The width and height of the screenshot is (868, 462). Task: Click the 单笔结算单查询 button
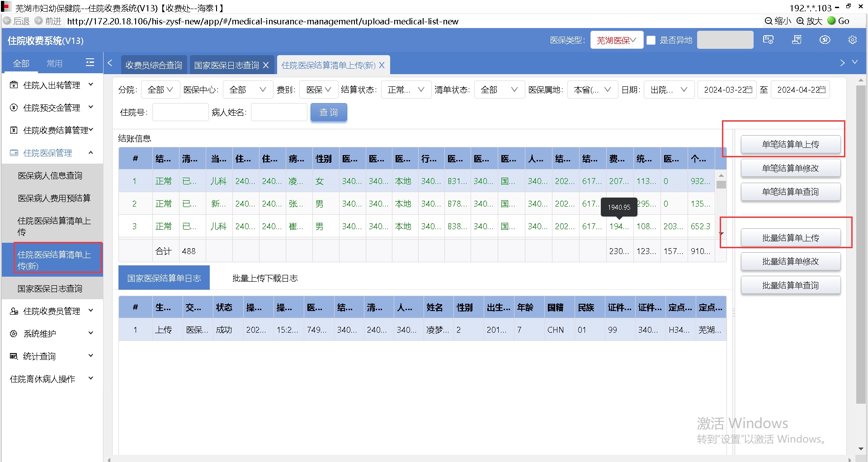(x=790, y=192)
